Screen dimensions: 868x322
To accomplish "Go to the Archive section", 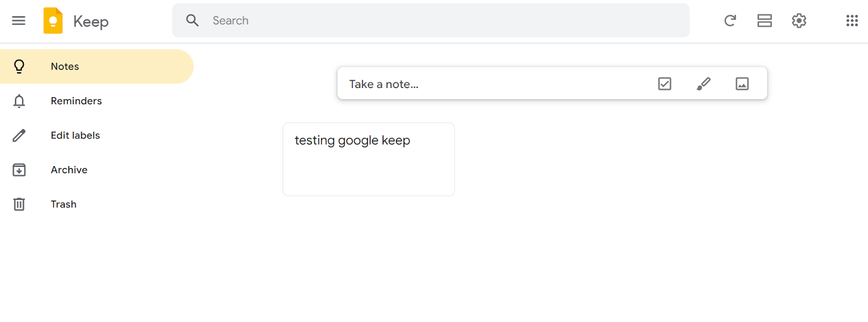I will 69,170.
